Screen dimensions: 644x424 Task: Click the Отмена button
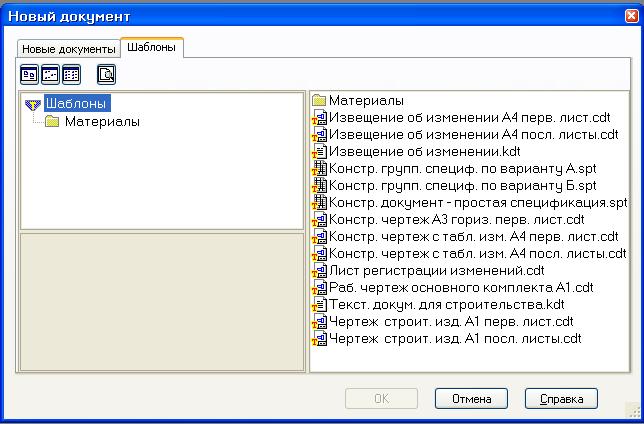pos(472,399)
